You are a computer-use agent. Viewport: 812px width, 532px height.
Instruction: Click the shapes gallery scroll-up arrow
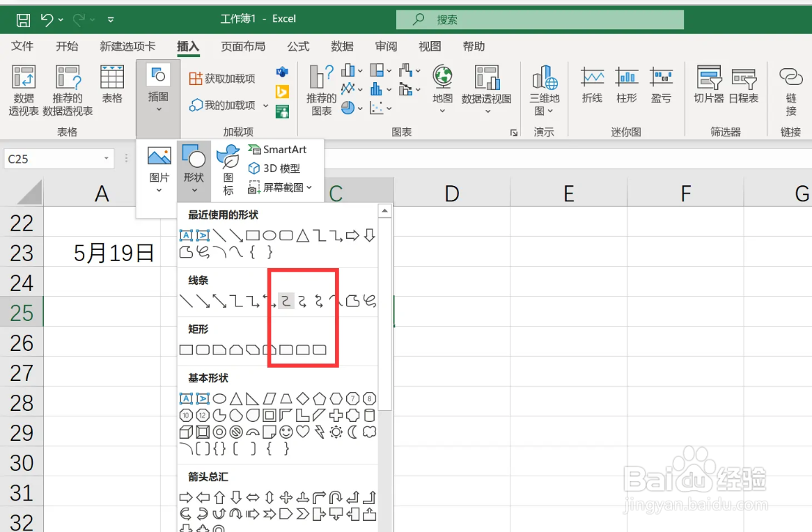coord(384,210)
